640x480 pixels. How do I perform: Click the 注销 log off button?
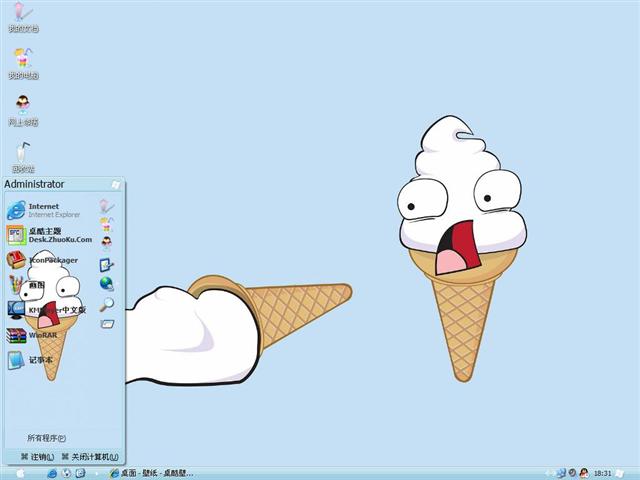tap(37, 457)
